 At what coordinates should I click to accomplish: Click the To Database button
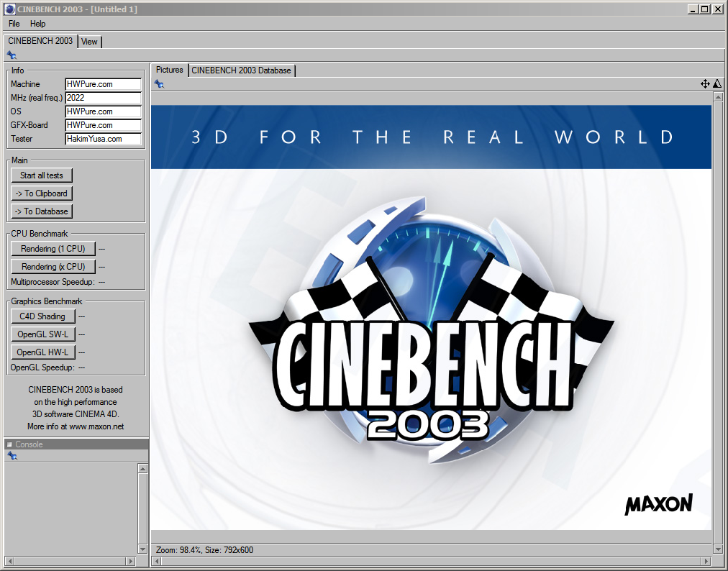(41, 211)
